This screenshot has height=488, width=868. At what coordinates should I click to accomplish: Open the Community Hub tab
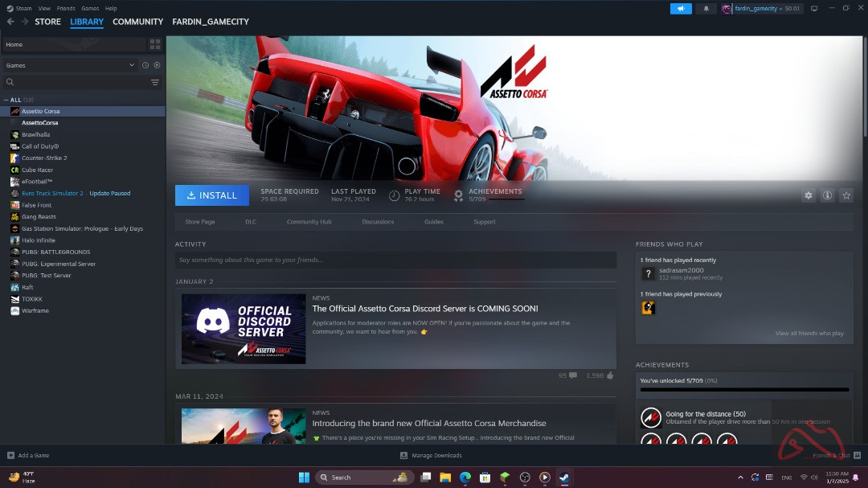tap(309, 222)
